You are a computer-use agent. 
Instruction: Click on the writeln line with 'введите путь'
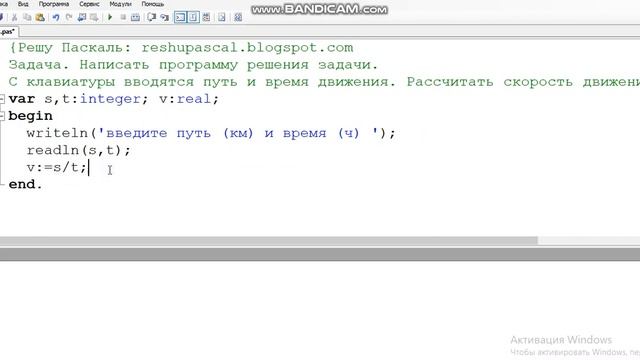coord(211,133)
